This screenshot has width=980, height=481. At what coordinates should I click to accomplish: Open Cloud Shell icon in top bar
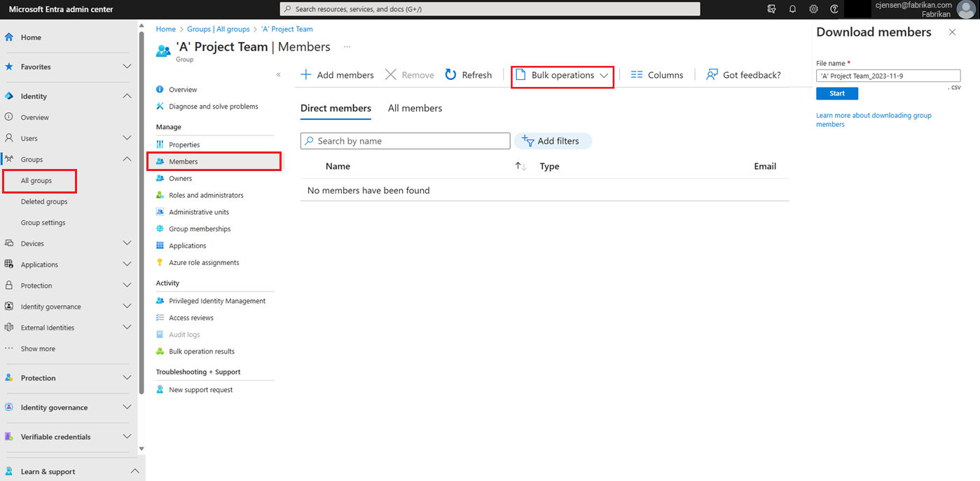pos(771,9)
